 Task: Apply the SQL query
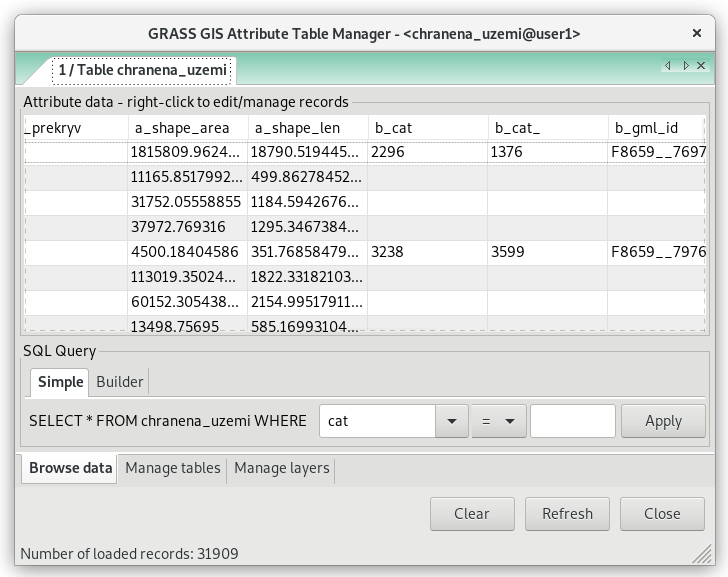point(663,421)
